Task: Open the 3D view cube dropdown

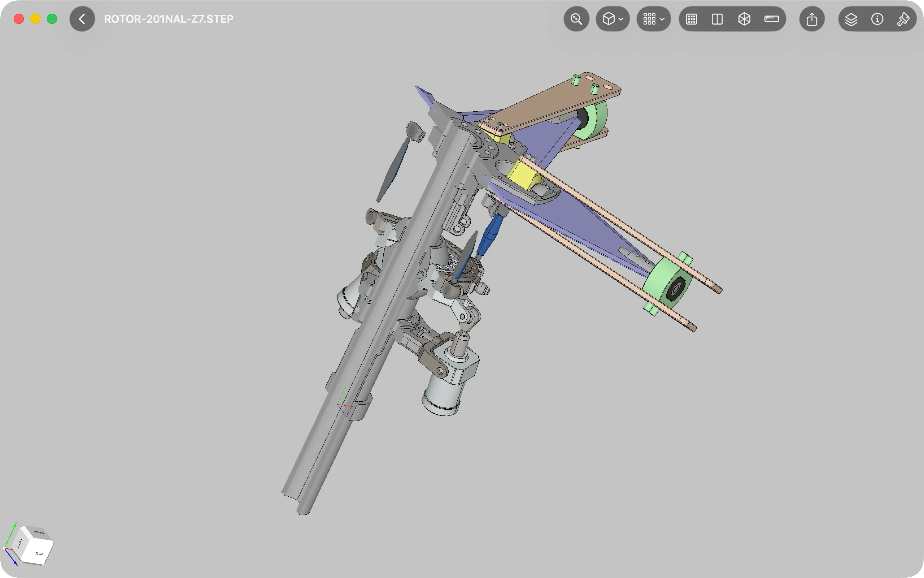Action: click(x=613, y=19)
